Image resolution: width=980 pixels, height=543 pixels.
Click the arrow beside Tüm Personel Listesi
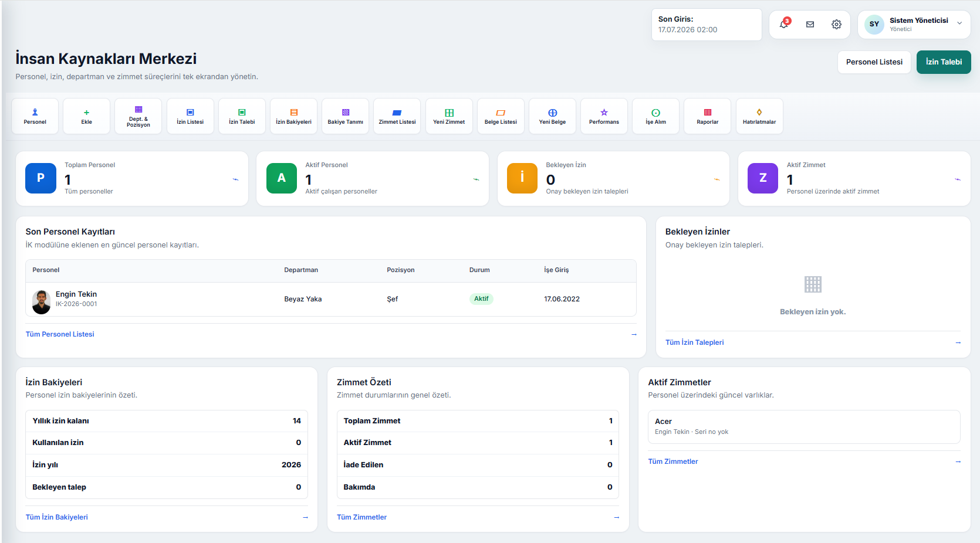(634, 334)
